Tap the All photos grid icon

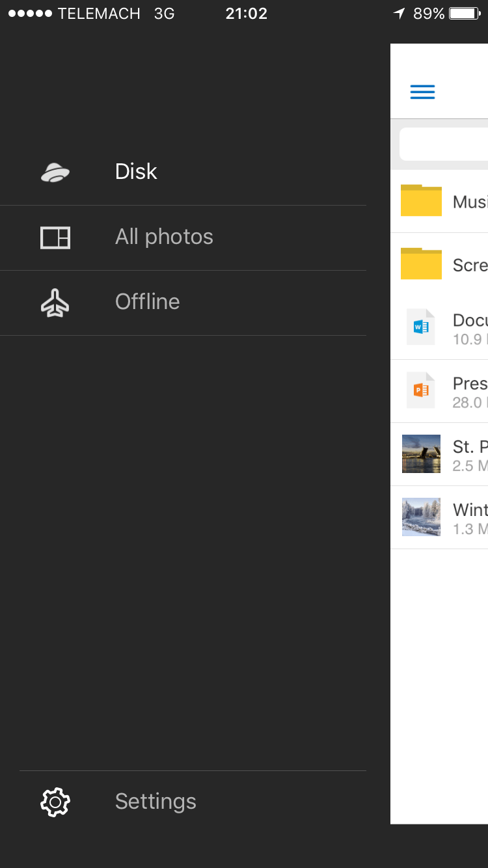coord(55,237)
